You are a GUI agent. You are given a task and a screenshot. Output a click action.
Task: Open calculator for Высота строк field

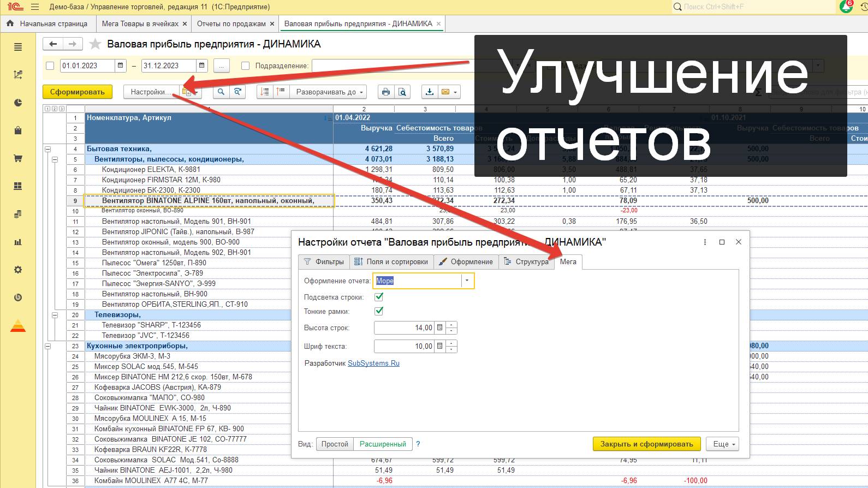point(440,328)
